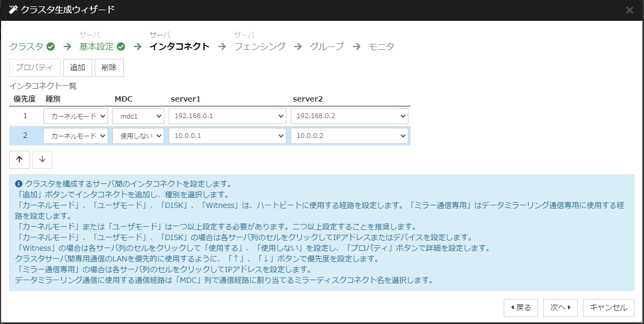Click the 削除 button to delete interconnect
644x324 pixels.
click(x=110, y=67)
